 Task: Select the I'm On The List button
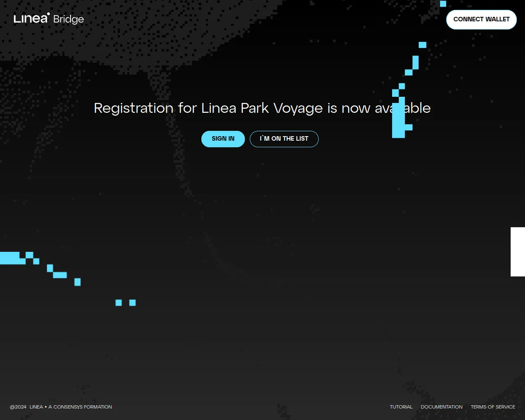point(284,139)
